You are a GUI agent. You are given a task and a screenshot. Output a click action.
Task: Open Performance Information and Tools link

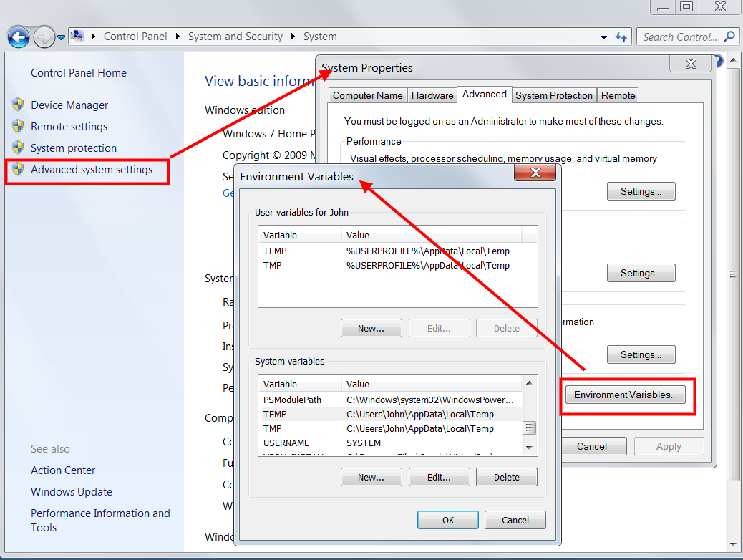pyautogui.click(x=100, y=520)
